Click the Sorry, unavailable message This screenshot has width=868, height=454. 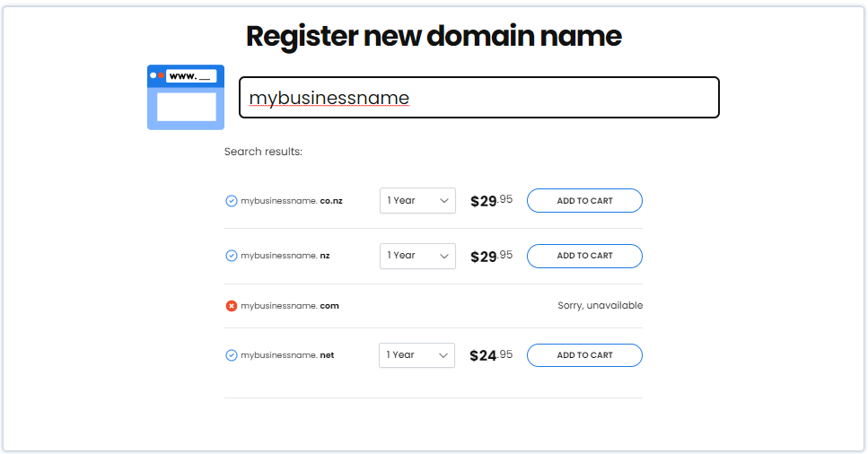click(601, 306)
